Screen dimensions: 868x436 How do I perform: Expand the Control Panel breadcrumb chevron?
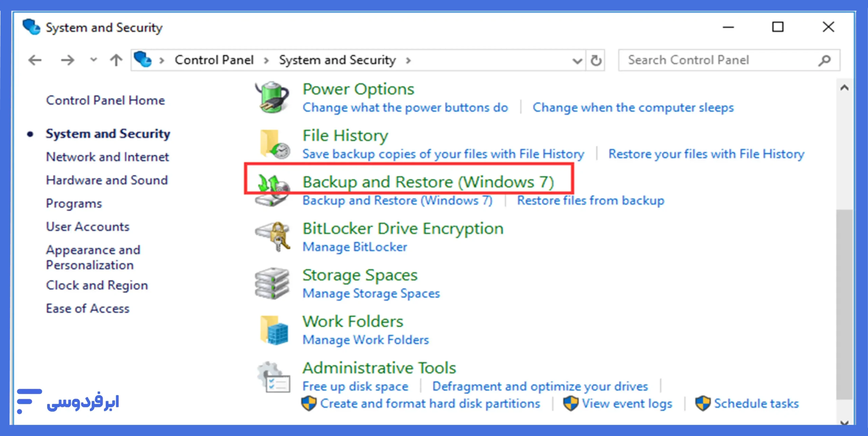266,60
